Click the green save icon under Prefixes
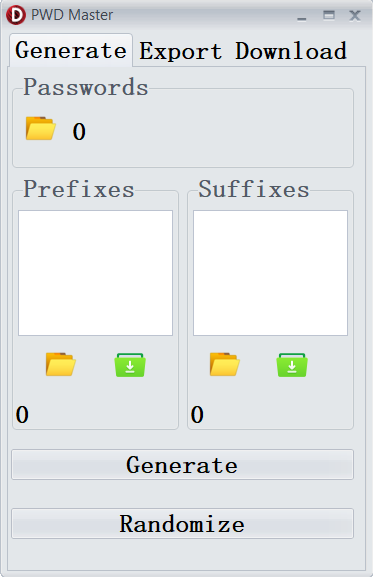 130,365
